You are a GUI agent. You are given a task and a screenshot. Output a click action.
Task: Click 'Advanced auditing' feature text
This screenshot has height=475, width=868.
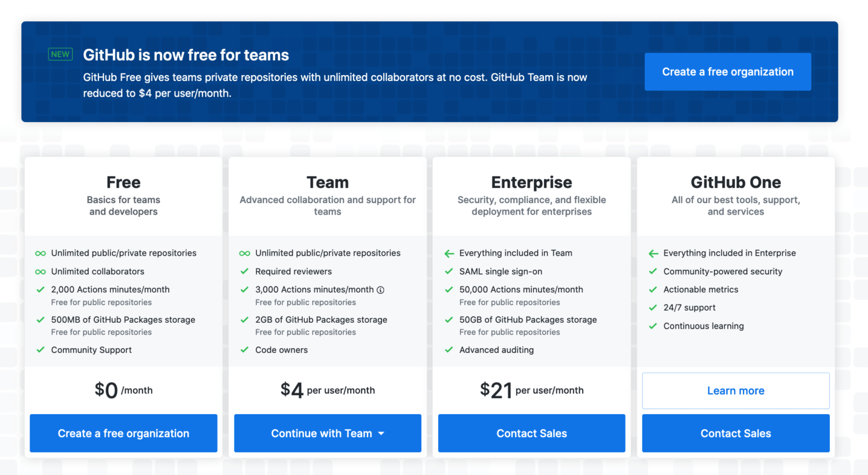point(496,349)
